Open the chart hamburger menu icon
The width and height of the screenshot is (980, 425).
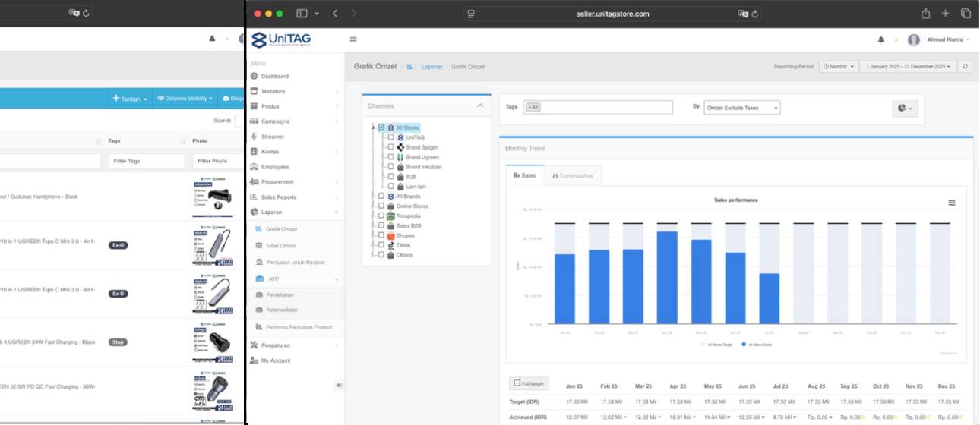click(951, 203)
